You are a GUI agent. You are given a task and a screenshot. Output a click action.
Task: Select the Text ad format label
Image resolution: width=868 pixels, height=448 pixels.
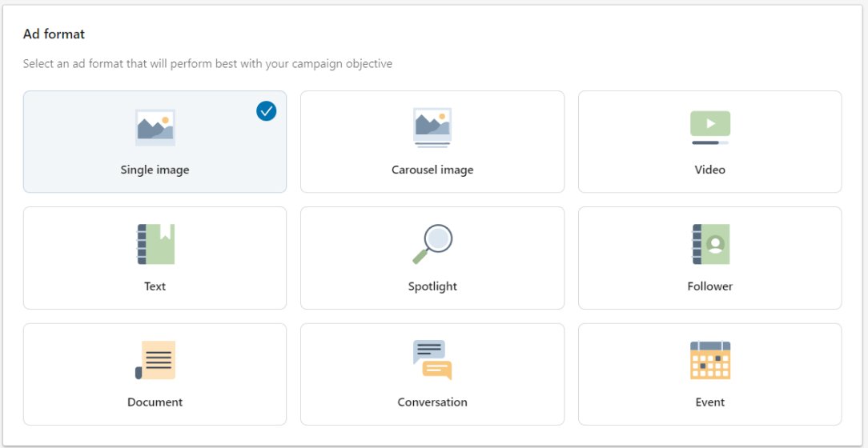click(155, 286)
